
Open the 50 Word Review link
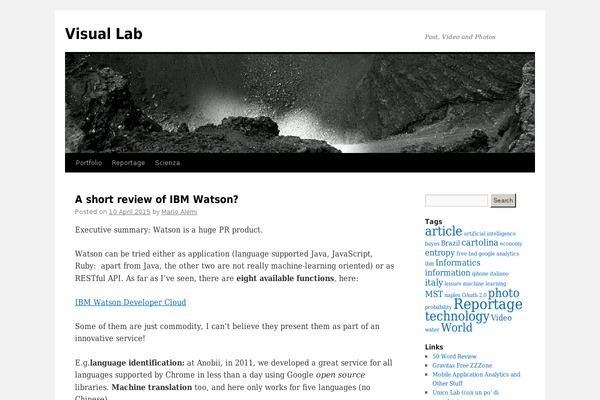(455, 356)
